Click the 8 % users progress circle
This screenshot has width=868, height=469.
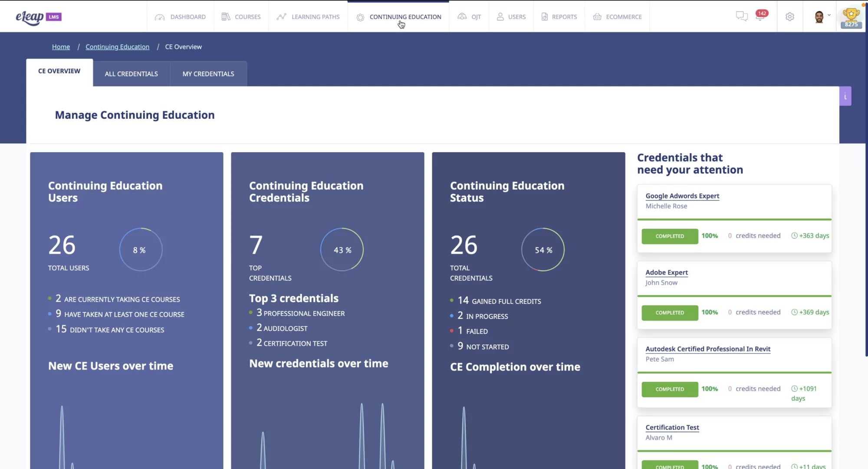pos(141,249)
